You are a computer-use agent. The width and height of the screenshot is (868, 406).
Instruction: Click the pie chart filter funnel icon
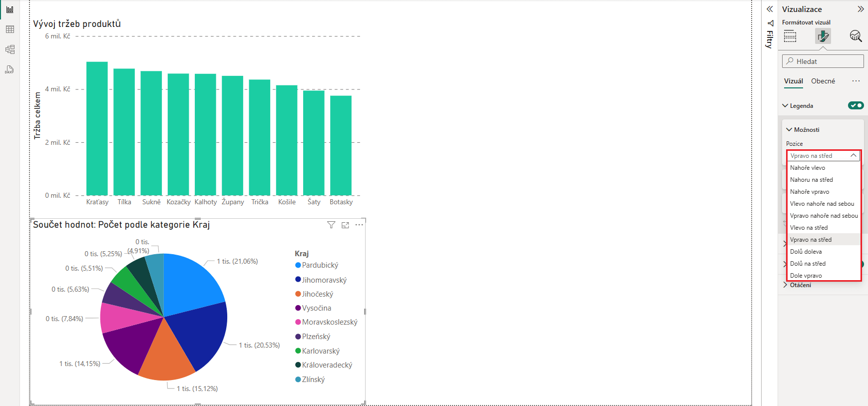331,225
